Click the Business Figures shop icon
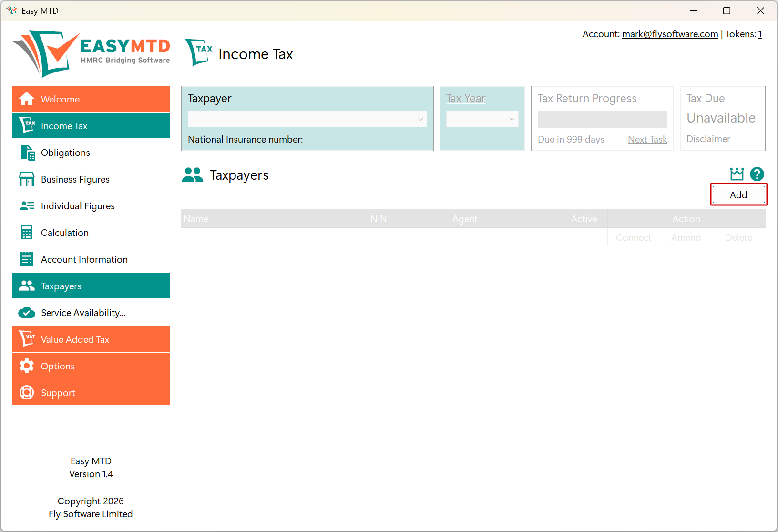The width and height of the screenshot is (778, 532). [x=27, y=179]
